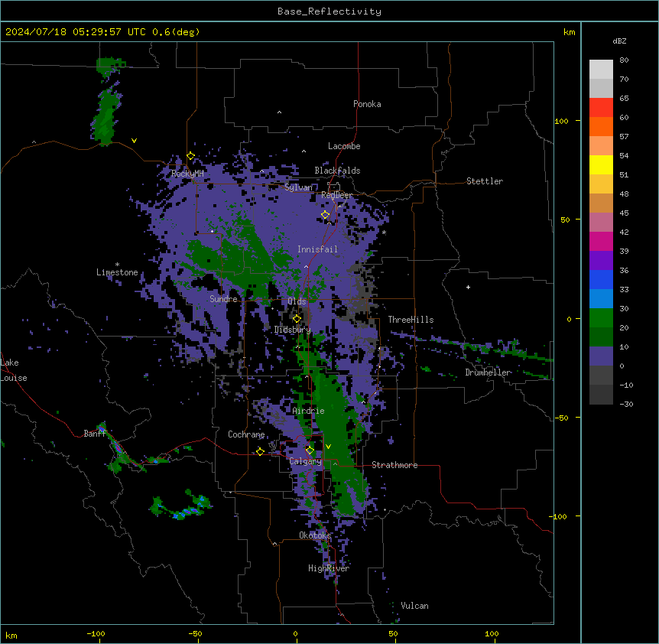Screen dimensions: 659x644
Task: Click the Lacombe map label
Action: [x=344, y=146]
